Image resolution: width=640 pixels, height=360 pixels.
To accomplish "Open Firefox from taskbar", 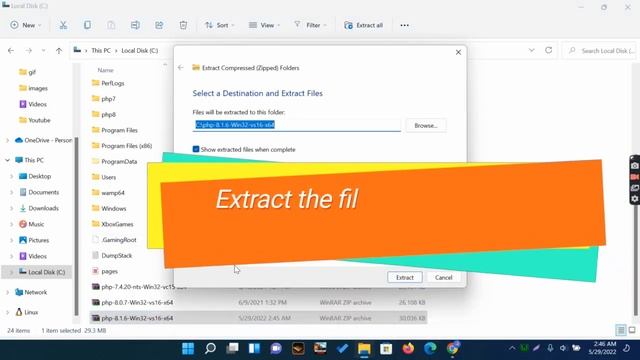I will point(408,349).
